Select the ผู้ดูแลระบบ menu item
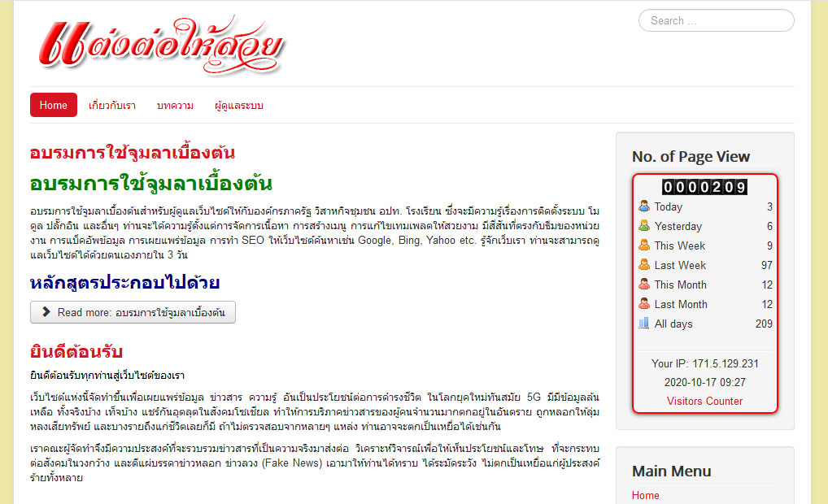The height and width of the screenshot is (504, 828). pyautogui.click(x=239, y=106)
